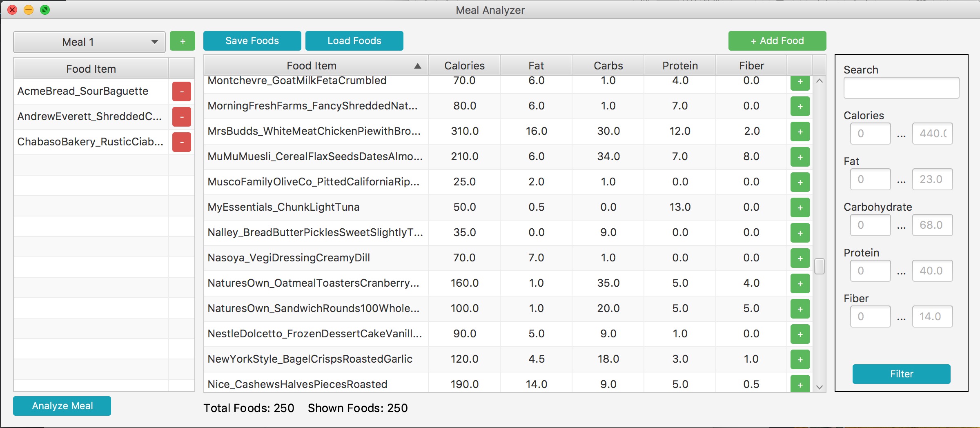Focus the Search text field
The width and height of the screenshot is (980, 428).
[x=901, y=88]
